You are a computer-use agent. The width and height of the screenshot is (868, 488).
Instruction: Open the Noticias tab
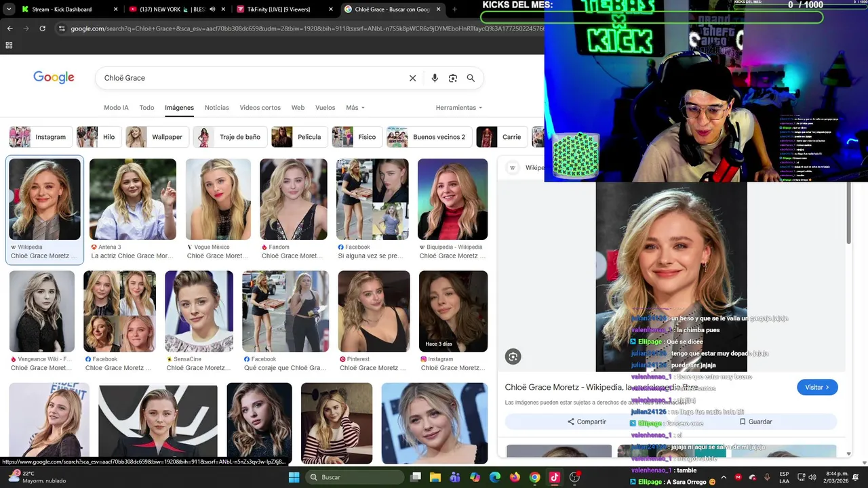click(x=217, y=108)
